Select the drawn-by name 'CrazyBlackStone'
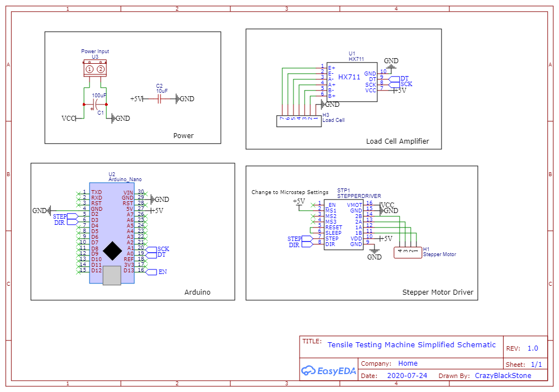Viewport: 559px width, 392px height. (503, 376)
